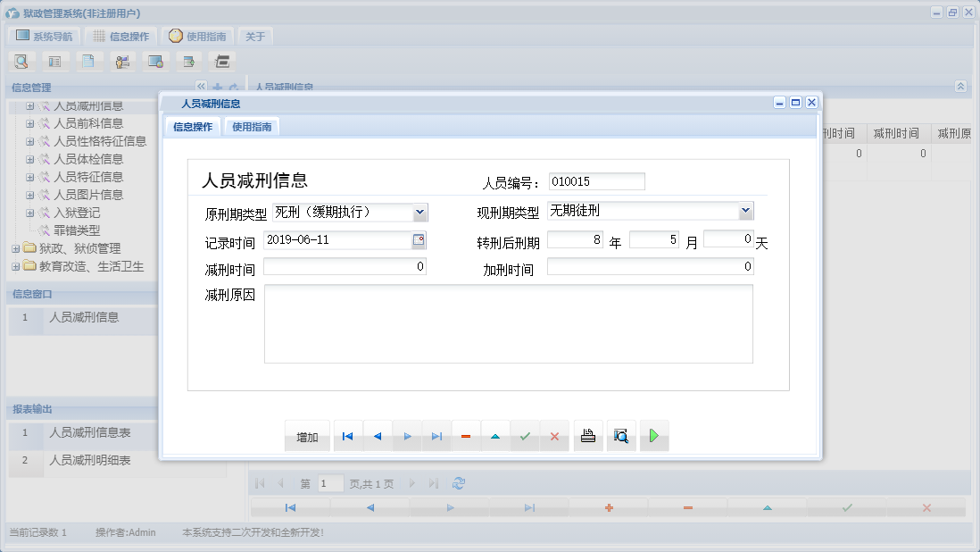This screenshot has height=552, width=980.
Task: Open the 关于 menu
Action: click(x=255, y=37)
